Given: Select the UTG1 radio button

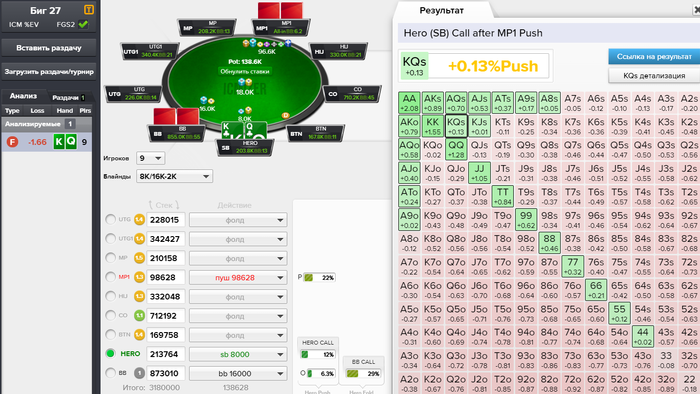Looking at the screenshot, I should [110, 239].
